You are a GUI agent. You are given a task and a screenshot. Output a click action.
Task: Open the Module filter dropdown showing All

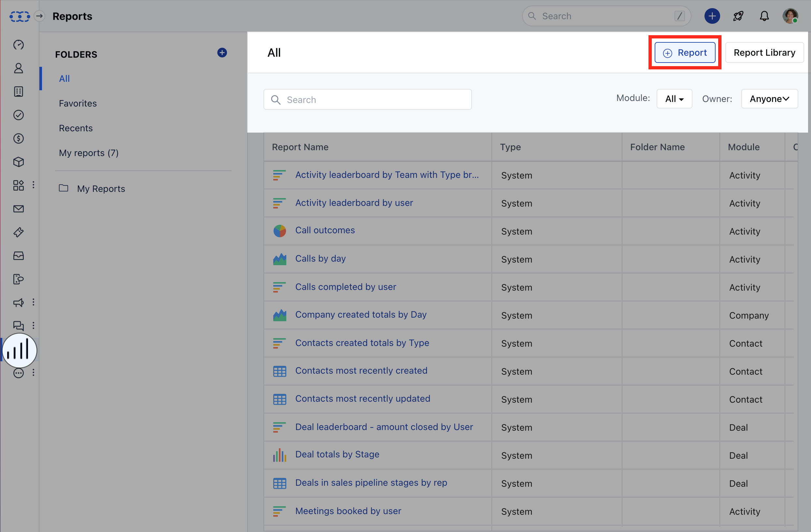click(x=674, y=98)
